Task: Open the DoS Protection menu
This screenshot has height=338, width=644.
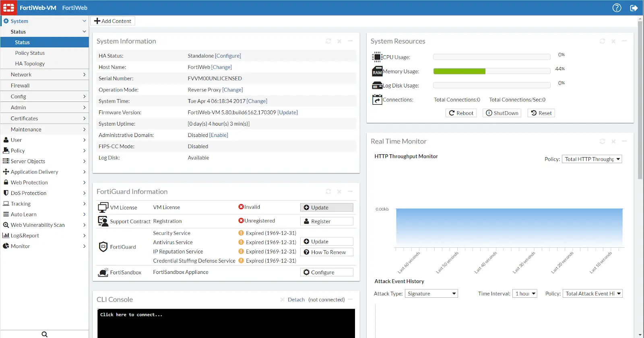Action: [x=44, y=193]
